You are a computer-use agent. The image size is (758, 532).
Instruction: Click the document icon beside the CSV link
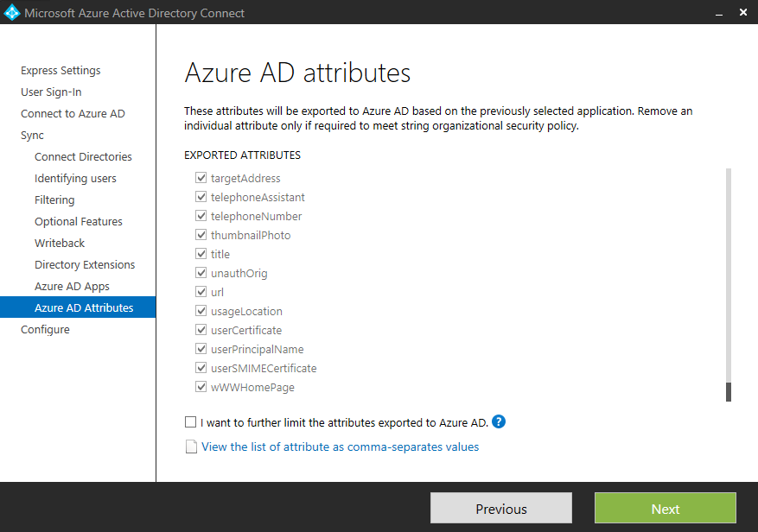coord(191,447)
